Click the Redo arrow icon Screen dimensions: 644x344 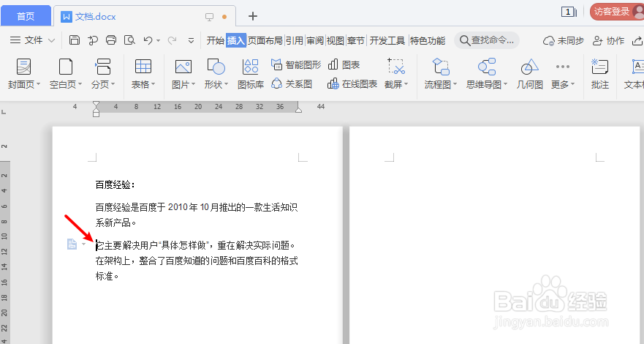point(172,40)
